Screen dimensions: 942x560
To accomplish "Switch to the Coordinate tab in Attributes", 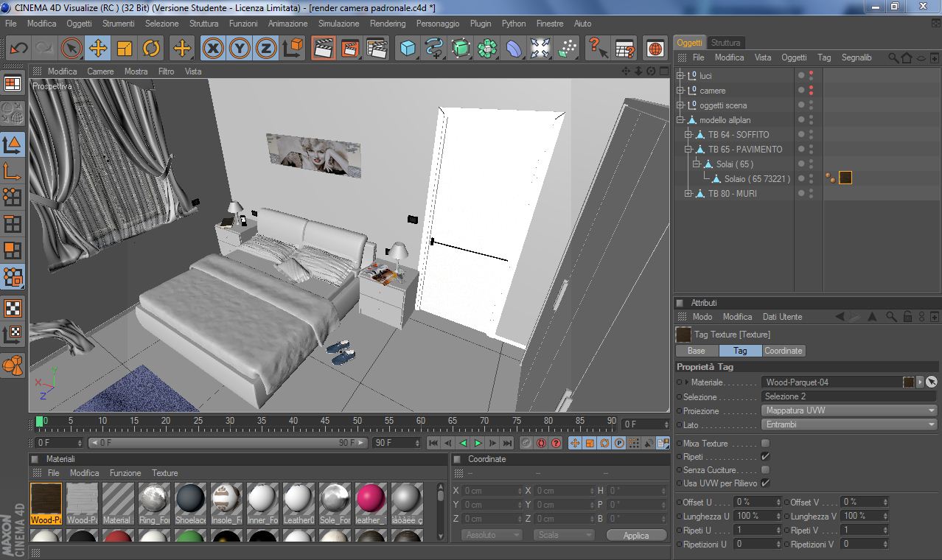I will pos(783,351).
